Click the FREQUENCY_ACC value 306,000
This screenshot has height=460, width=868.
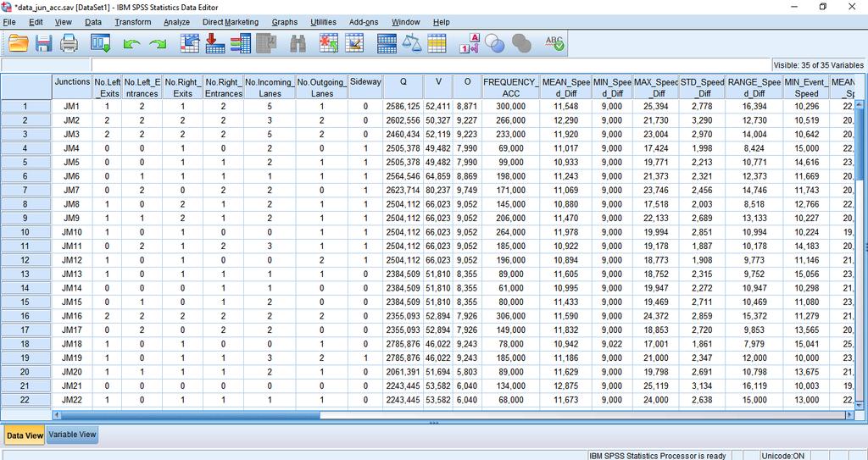(x=510, y=315)
